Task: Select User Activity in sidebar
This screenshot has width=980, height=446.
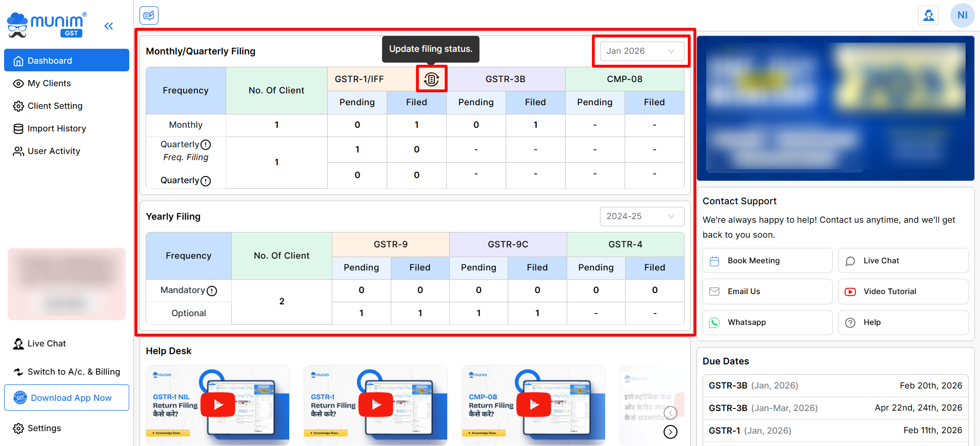Action: pyautogui.click(x=54, y=151)
